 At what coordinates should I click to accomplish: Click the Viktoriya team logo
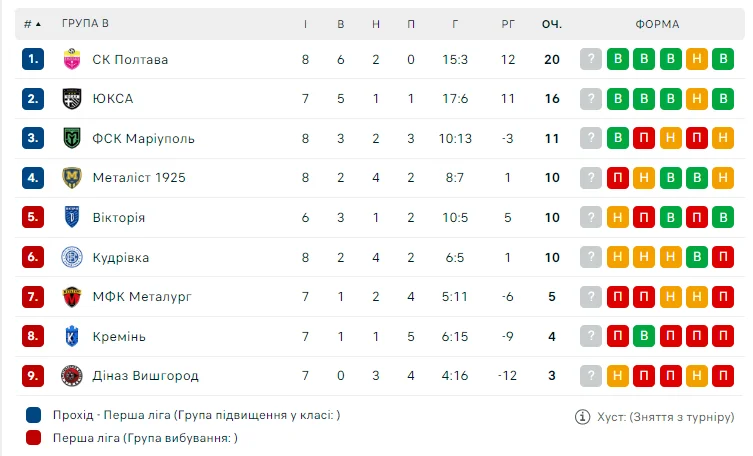point(71,217)
